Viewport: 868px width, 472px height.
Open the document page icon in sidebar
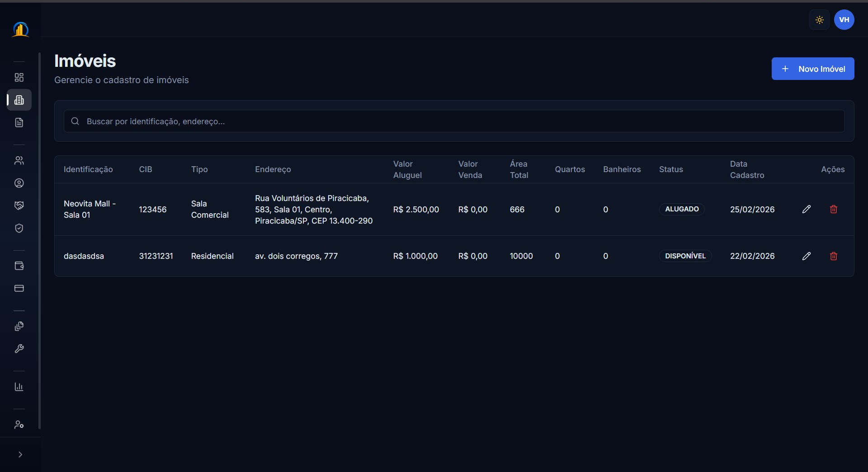pos(19,122)
